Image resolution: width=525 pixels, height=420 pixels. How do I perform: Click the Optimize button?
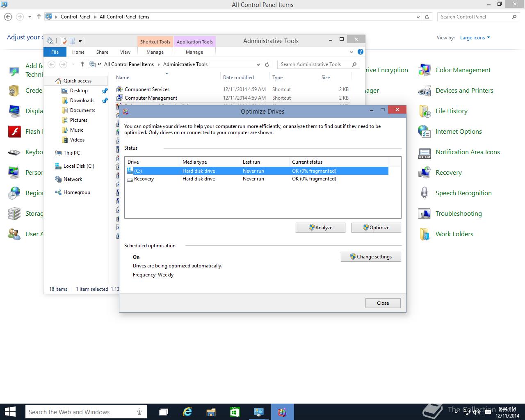coord(376,228)
